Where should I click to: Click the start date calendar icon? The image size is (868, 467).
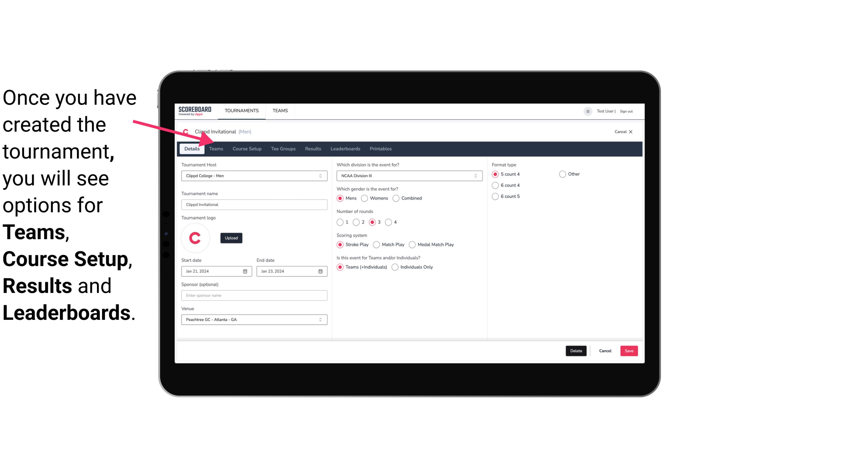tap(246, 271)
